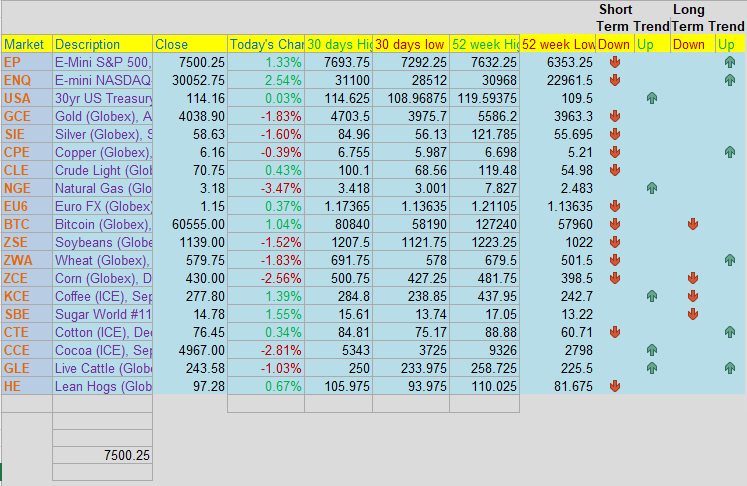Screen dimensions: 747x486
Task: Click the short-term up arrow in USA row
Action: pos(652,98)
